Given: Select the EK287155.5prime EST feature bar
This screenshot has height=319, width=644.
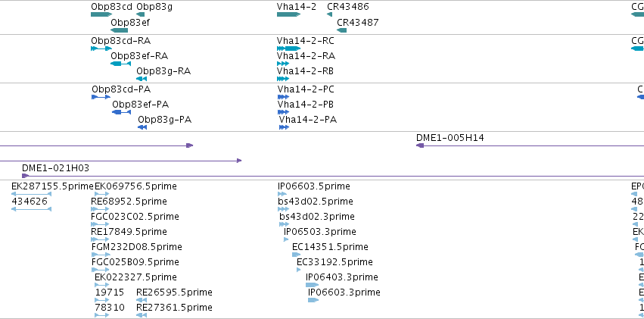Looking at the screenshot, I should [31, 194].
